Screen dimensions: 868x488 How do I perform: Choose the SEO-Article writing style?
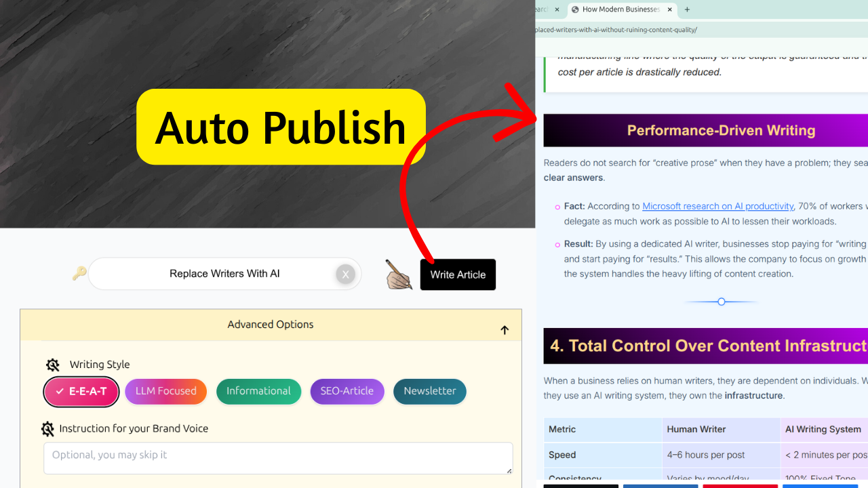point(347,391)
